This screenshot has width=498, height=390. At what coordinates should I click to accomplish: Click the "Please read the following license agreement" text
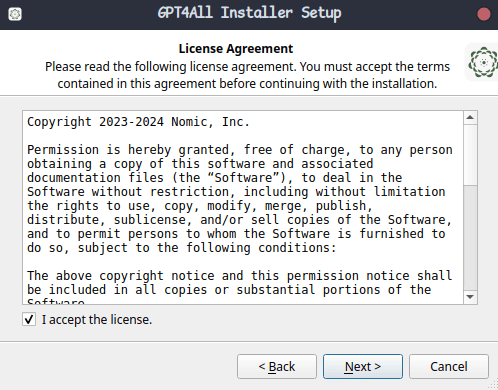click(247, 75)
